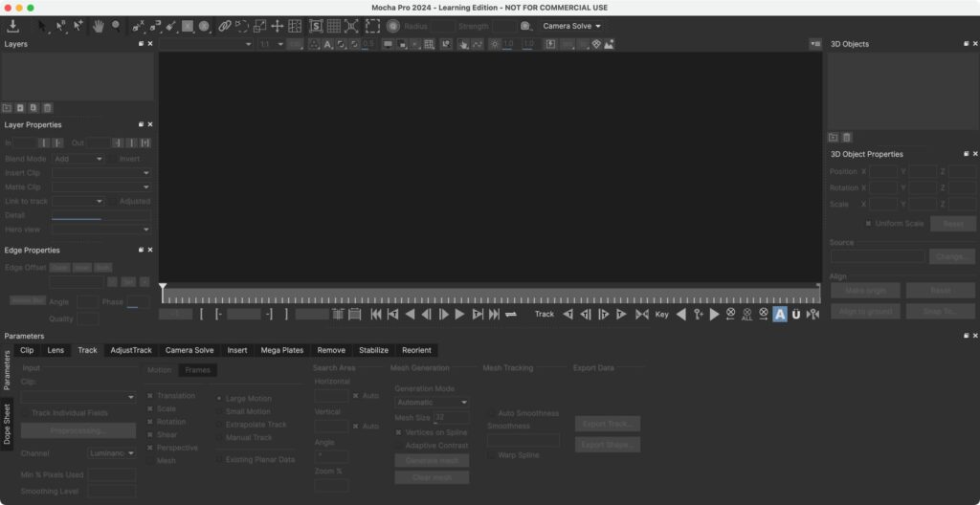The width and height of the screenshot is (980, 505).
Task: Toggle the Rotation motion checkbox
Action: 150,422
